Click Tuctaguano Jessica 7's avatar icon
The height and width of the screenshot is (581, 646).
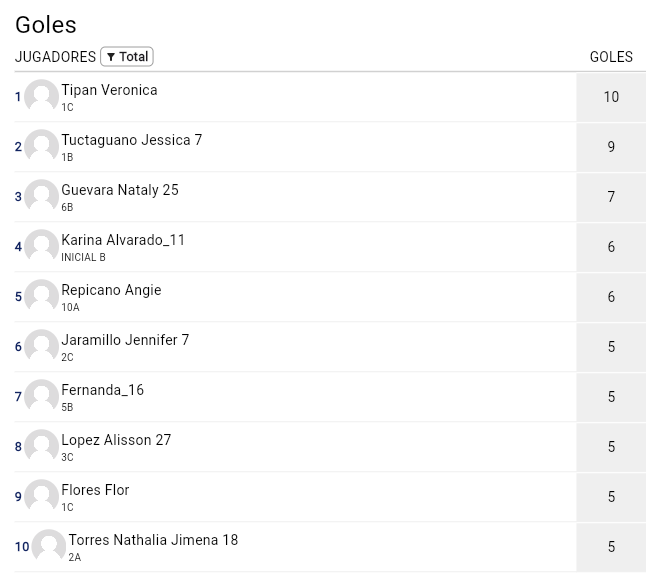41,146
